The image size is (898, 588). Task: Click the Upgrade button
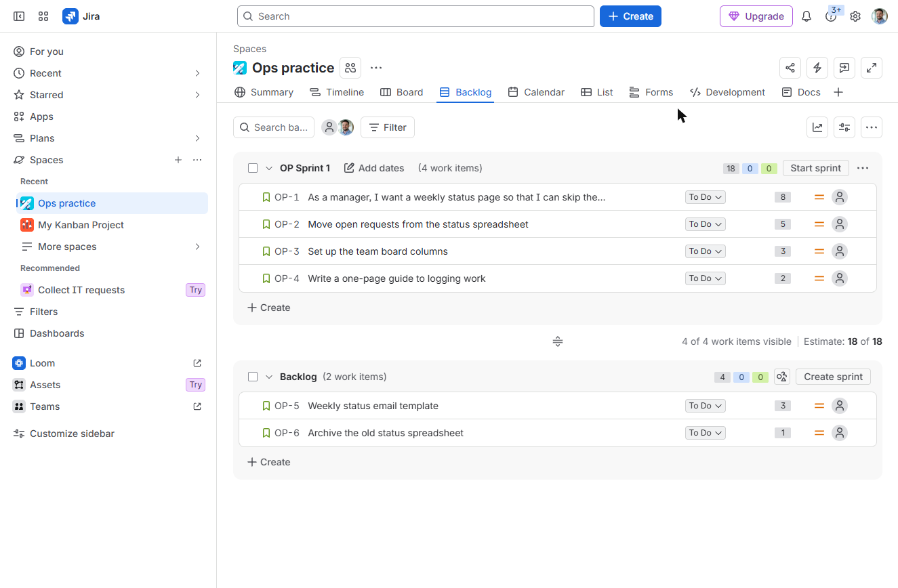coord(756,16)
